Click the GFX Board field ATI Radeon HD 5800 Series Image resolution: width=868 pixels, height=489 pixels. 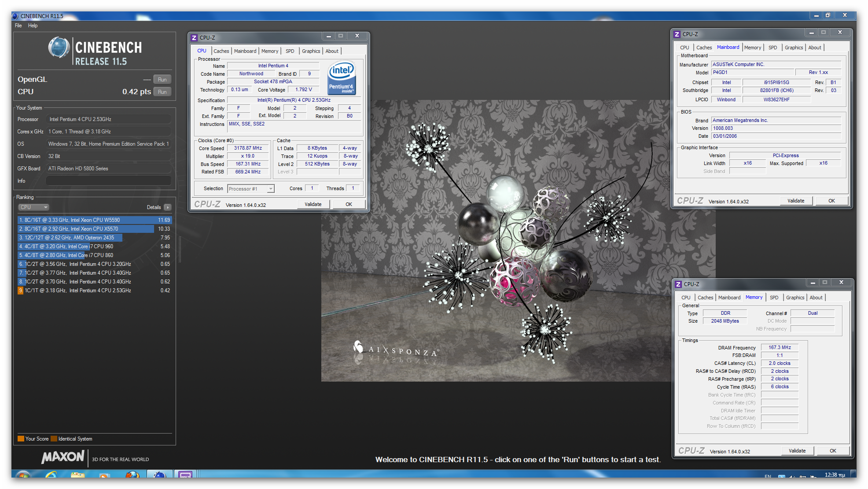pos(109,169)
